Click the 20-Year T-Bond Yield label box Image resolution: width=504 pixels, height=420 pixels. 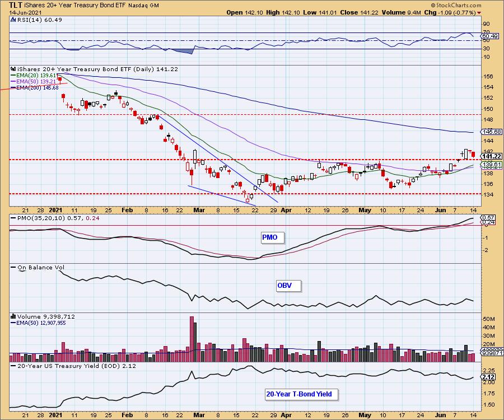pyautogui.click(x=301, y=394)
